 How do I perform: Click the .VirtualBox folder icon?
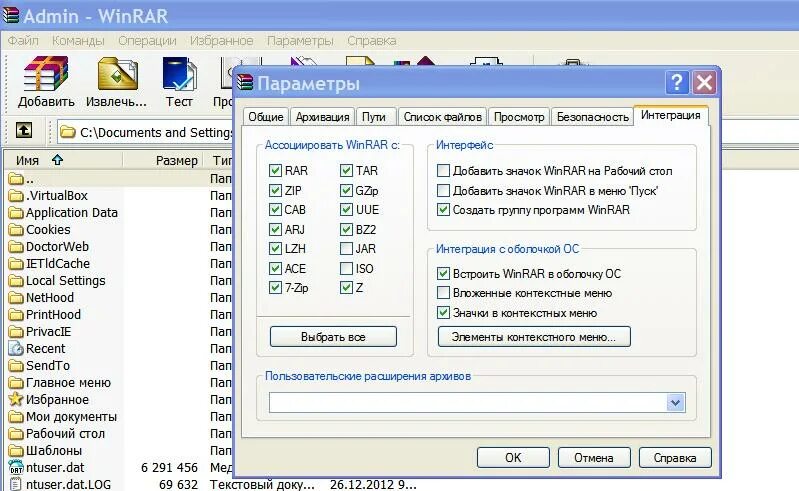pyautogui.click(x=16, y=196)
